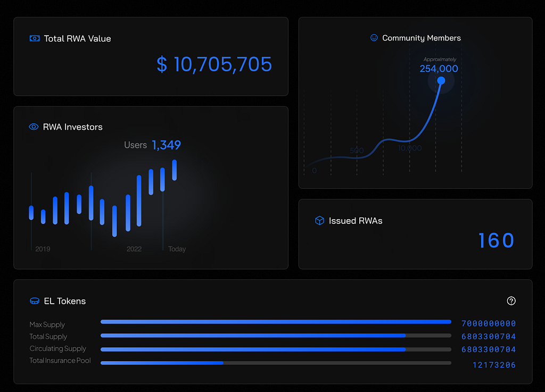Click the Max Supply label
This screenshot has width=545, height=392.
(47, 324)
